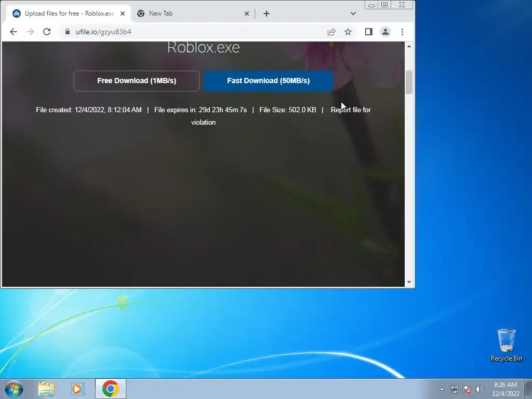532x399 pixels.
Task: Expand the tab search dropdown arrow
Action: click(353, 14)
